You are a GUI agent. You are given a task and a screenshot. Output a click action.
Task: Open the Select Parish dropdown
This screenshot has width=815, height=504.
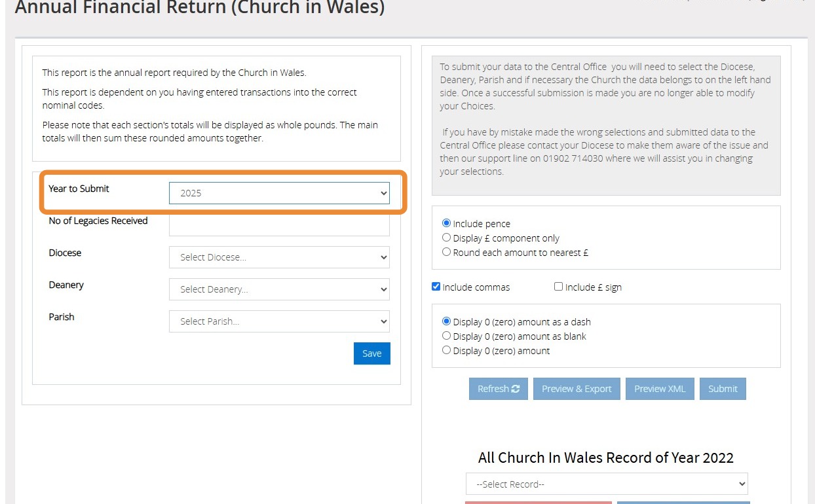click(279, 321)
